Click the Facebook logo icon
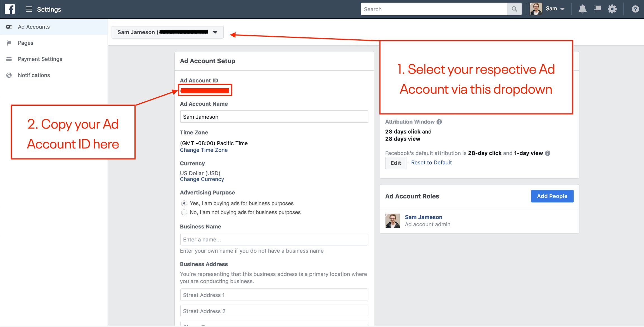This screenshot has height=327, width=644. pos(10,9)
